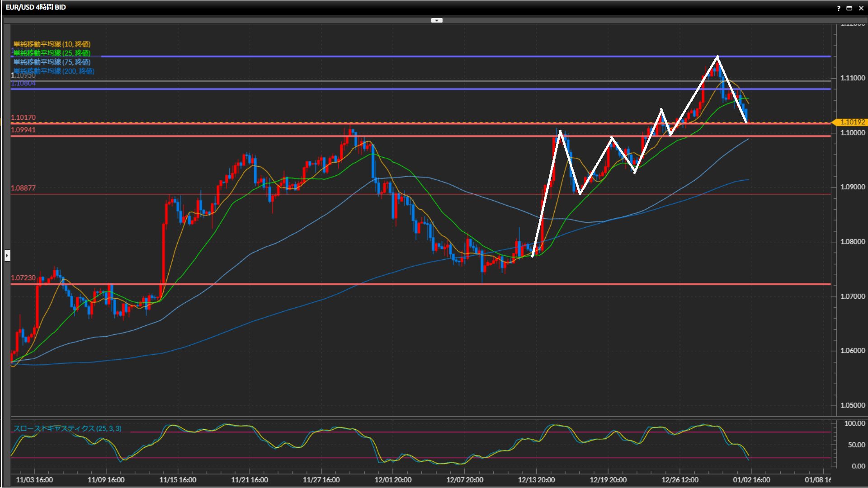Viewport: 868px width, 488px height.
Task: Maximize the EUR/USD chart window
Action: [x=849, y=8]
